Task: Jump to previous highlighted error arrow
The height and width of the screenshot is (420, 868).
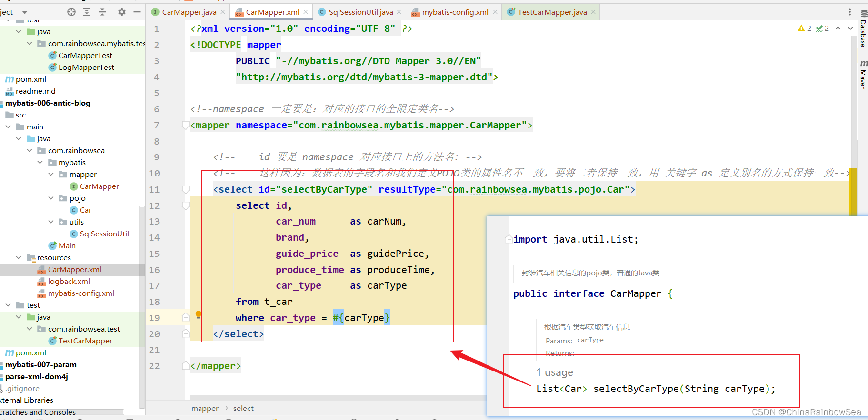Action: pos(838,28)
